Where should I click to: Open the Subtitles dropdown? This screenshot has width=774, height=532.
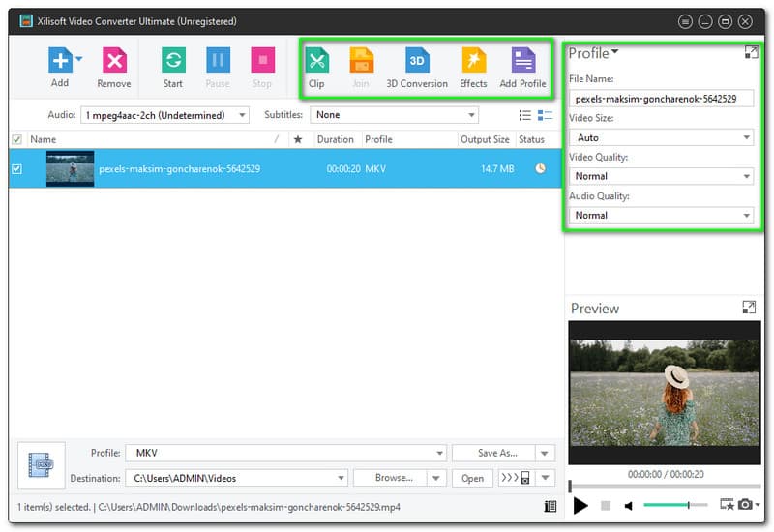click(394, 115)
